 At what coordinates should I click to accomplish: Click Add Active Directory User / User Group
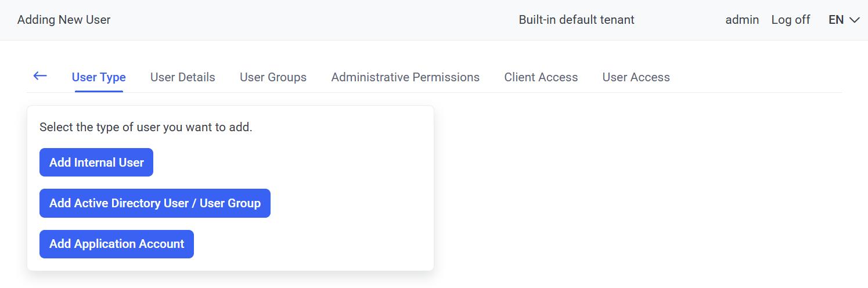154,203
